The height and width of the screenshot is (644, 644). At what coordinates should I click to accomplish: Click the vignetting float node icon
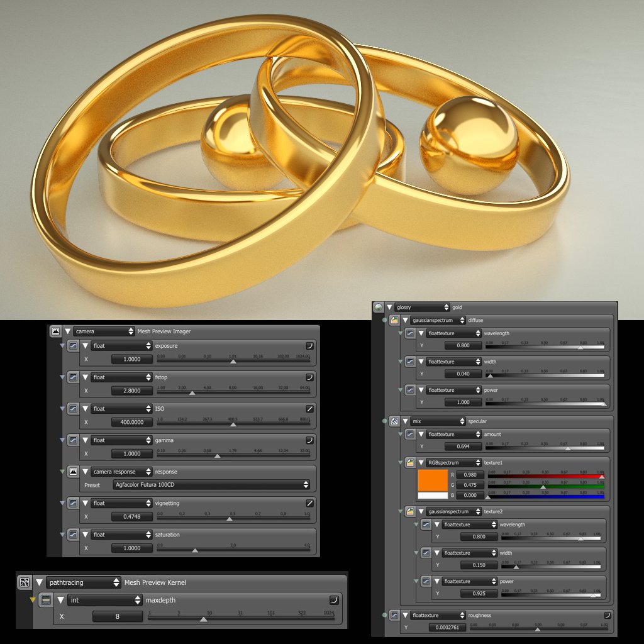click(73, 503)
